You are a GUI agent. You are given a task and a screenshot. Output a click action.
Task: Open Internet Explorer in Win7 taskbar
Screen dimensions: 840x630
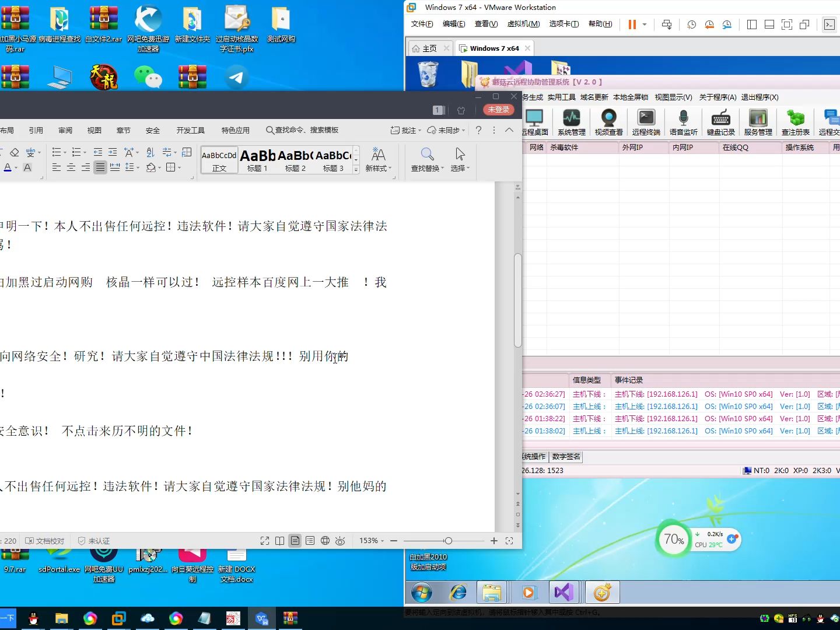[x=458, y=593]
